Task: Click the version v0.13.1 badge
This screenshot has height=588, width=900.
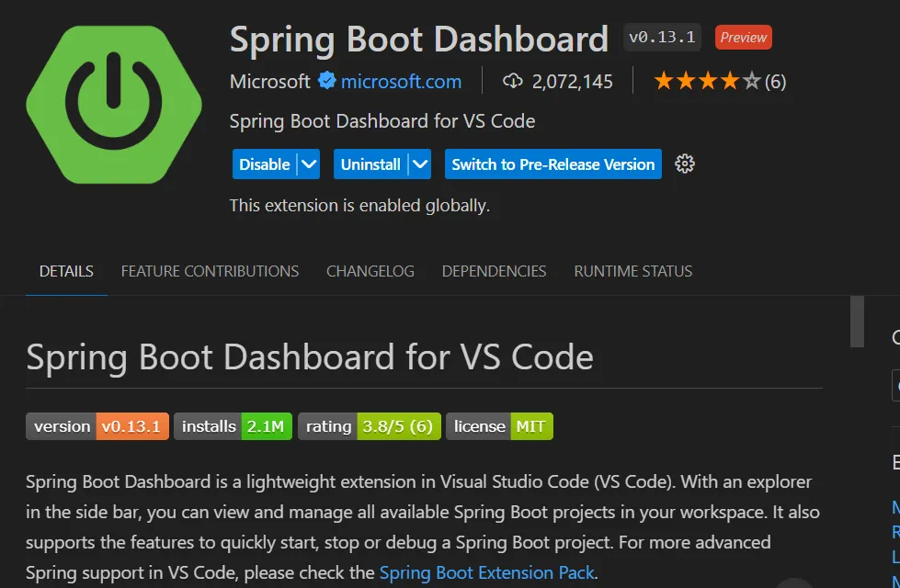Action: pos(97,426)
